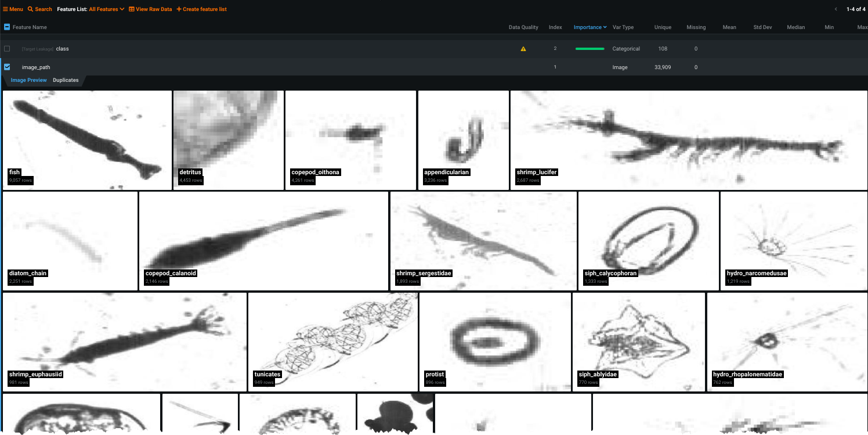Open the hamburger Menu icon
This screenshot has width=868, height=435.
pos(5,9)
